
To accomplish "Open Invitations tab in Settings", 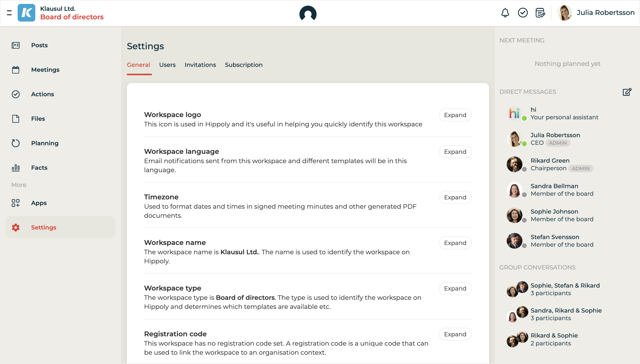I will (x=200, y=65).
